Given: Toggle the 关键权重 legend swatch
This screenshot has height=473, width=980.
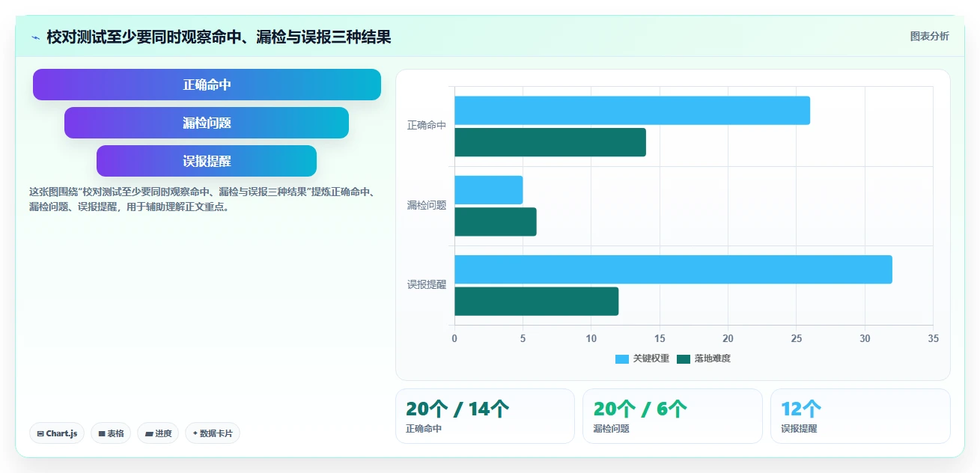Looking at the screenshot, I should [622, 359].
